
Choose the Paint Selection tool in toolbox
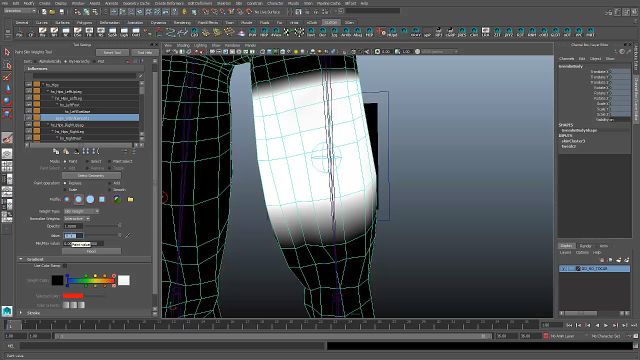[7, 77]
